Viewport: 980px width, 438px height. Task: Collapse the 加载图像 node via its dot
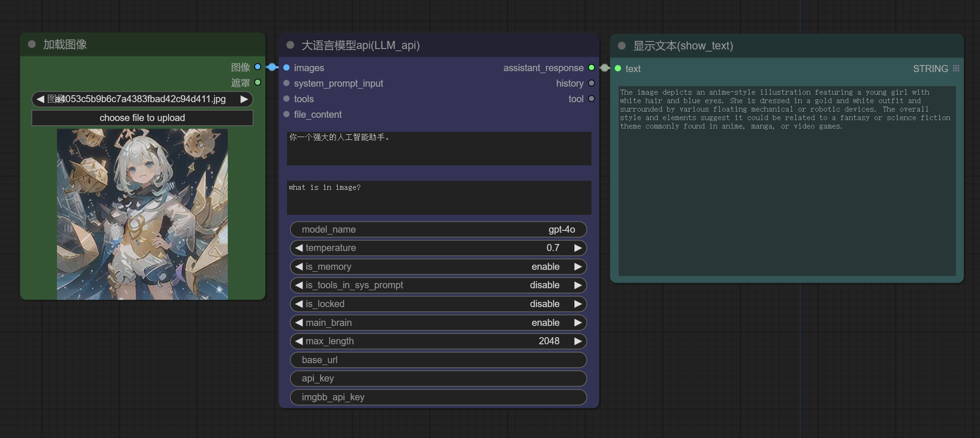[32, 44]
